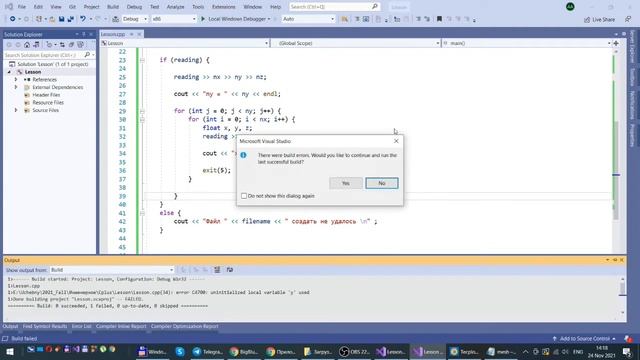The image size is (640, 360).
Task: Start Local Windows Debugger
Action: click(236, 19)
